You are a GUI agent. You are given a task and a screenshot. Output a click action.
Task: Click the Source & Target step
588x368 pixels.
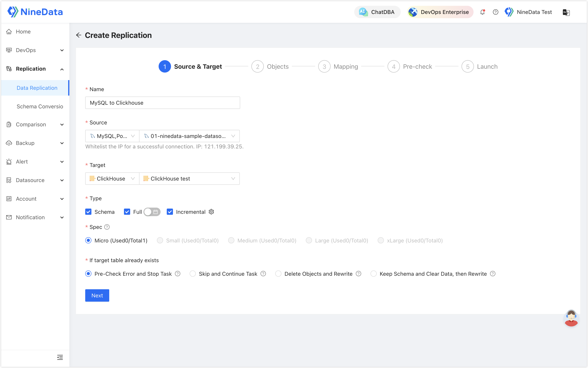pyautogui.click(x=190, y=66)
